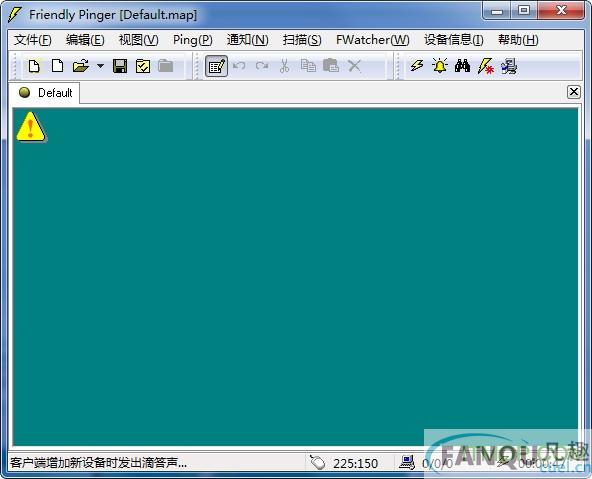Select the Default map tab
592x479 pixels.
pos(45,92)
